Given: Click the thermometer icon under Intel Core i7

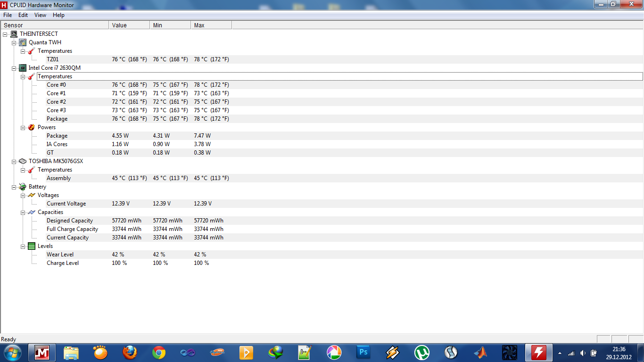Looking at the screenshot, I should coord(31,76).
